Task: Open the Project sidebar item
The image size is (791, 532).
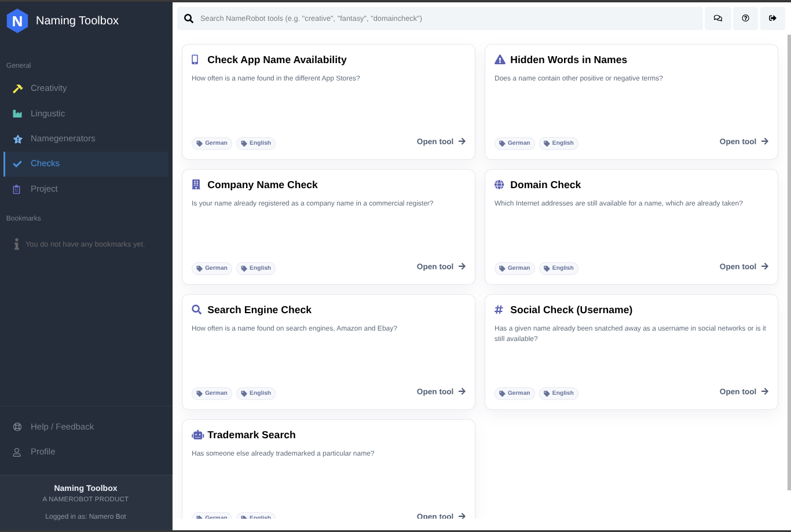Action: [44, 189]
